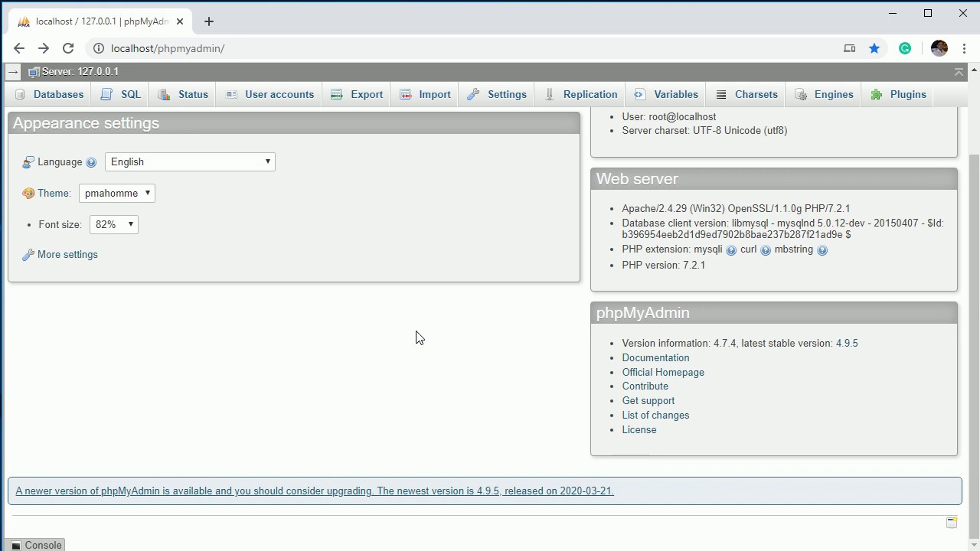Open the Language dropdown set to English
This screenshot has width=980, height=551.
tap(190, 161)
